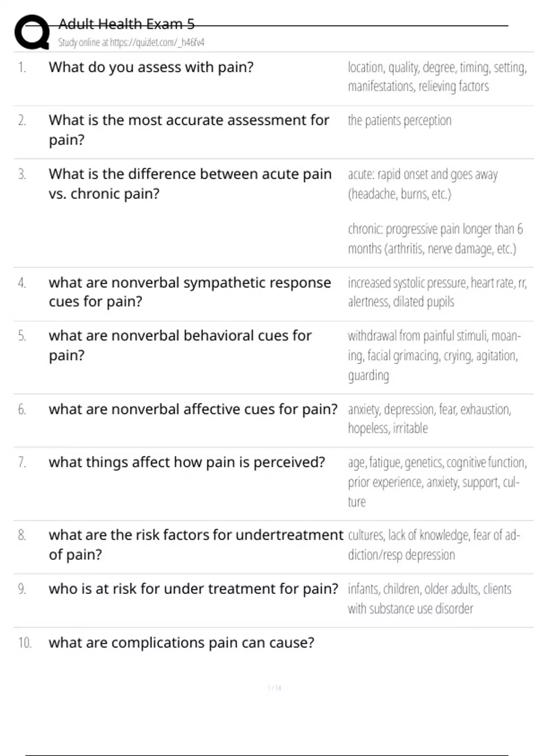Click the Quizlet Q logo icon

[x=32, y=32]
